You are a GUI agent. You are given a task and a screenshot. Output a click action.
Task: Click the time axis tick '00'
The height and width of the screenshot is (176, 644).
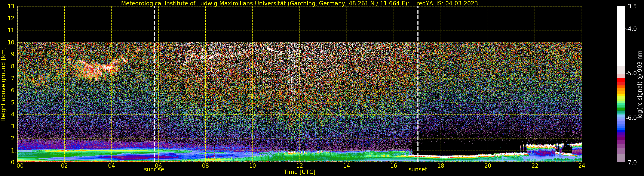(20, 166)
